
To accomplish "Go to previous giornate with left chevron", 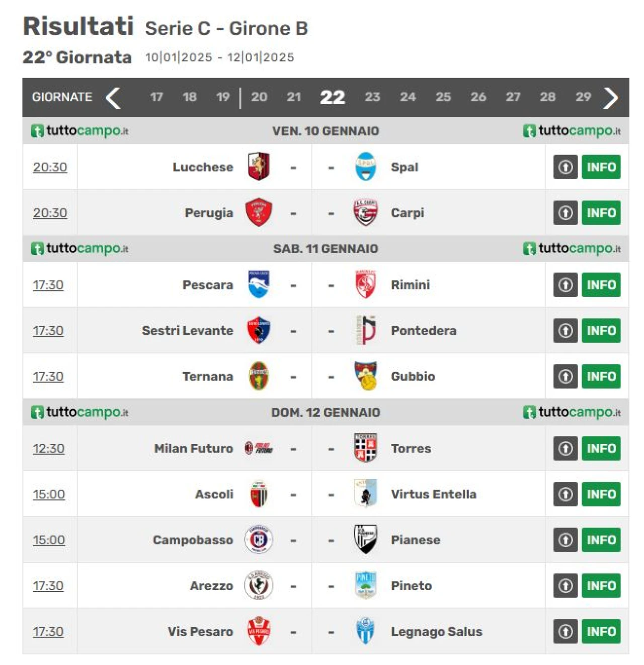I will coord(113,98).
